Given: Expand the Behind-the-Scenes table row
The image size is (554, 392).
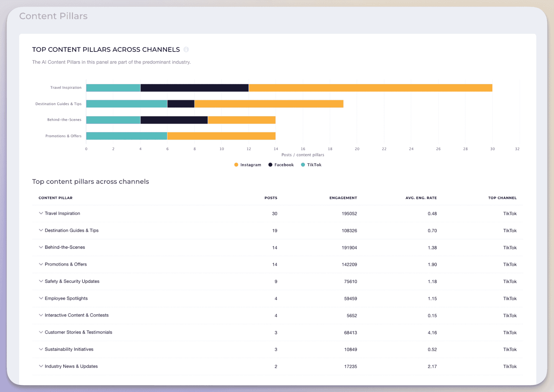Looking at the screenshot, I should point(41,247).
